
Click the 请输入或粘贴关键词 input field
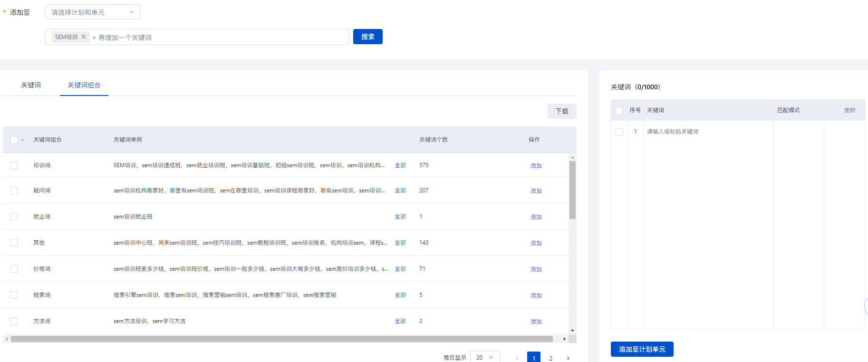(706, 132)
